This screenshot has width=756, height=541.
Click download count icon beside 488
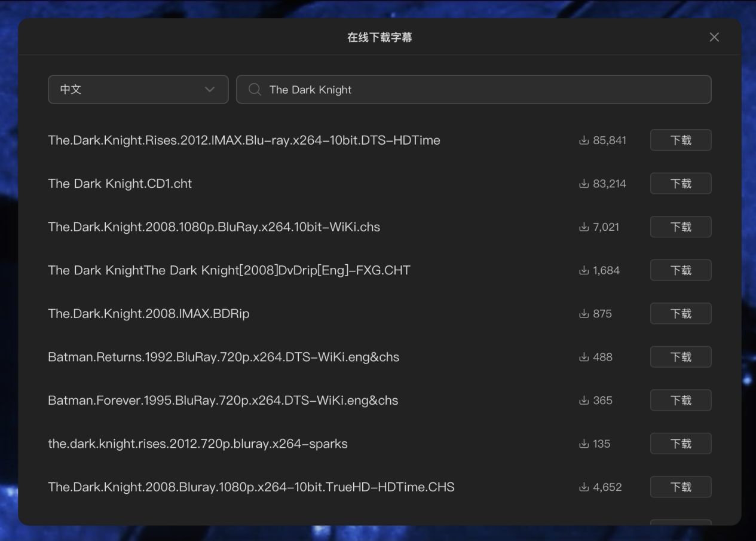point(584,357)
